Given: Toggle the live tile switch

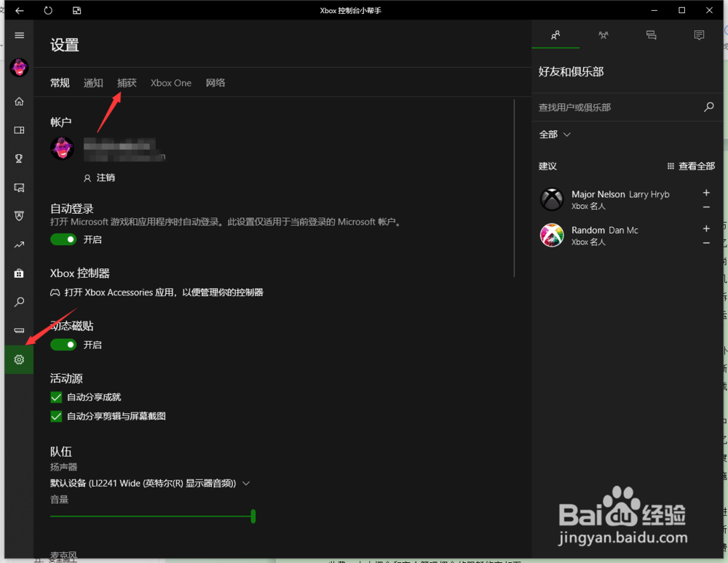Looking at the screenshot, I should point(63,345).
